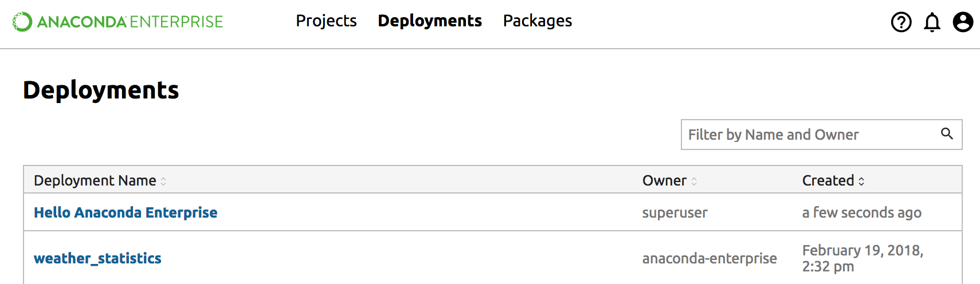The height and width of the screenshot is (284, 980).
Task: Sort by Owner using sort arrows
Action: point(694,181)
